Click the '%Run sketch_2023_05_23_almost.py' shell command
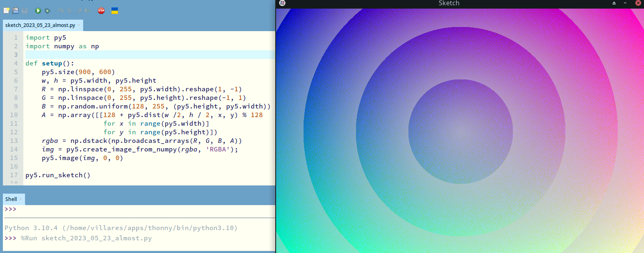The width and height of the screenshot is (644, 253). pyautogui.click(x=86, y=238)
